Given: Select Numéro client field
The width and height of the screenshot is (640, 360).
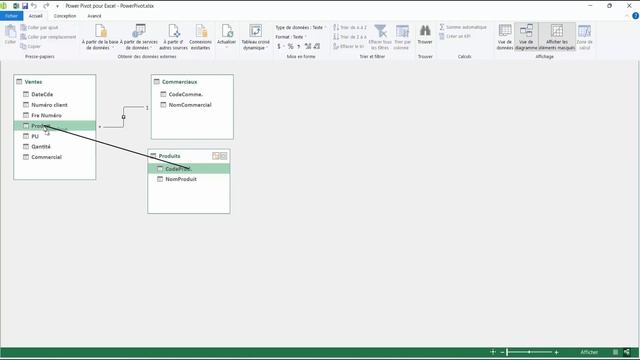Looking at the screenshot, I should coord(55,105).
